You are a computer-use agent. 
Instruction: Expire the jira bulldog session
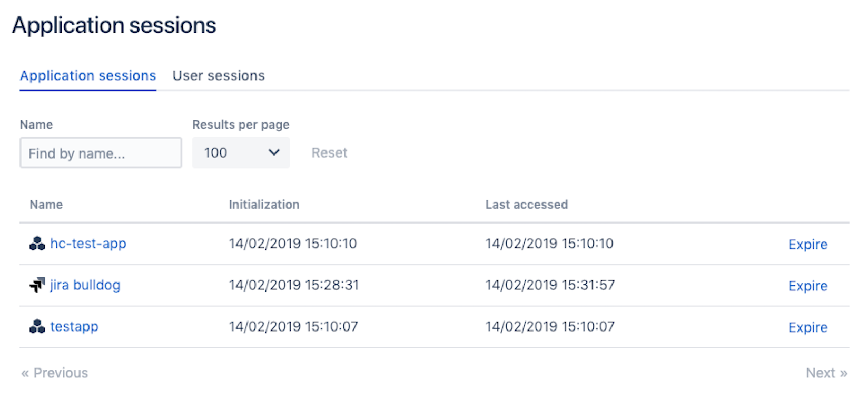click(x=807, y=286)
